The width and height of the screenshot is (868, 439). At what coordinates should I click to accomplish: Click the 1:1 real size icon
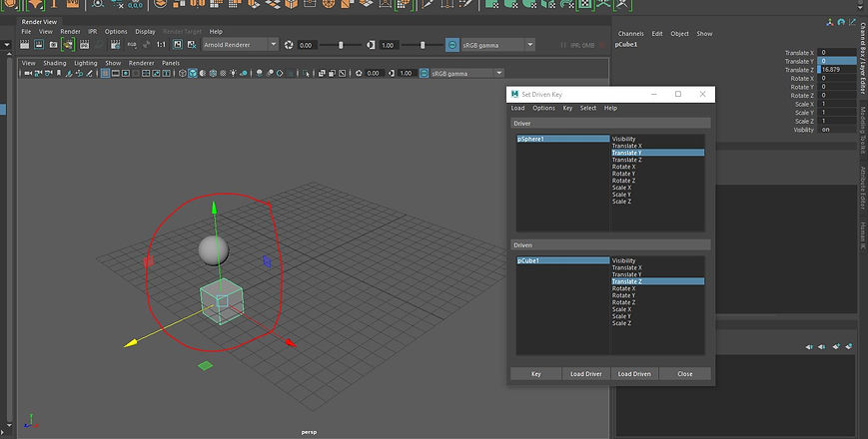(161, 45)
